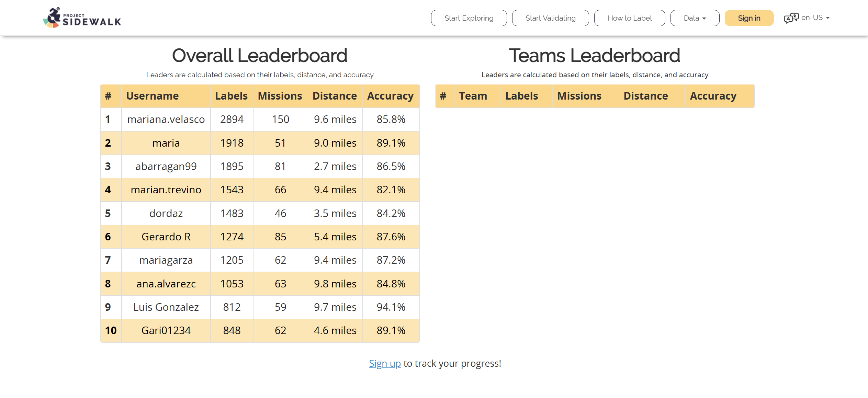Click user Luis Gonzalez's leaderboard entry
Viewport: 868px width, 398px height.
[166, 307]
